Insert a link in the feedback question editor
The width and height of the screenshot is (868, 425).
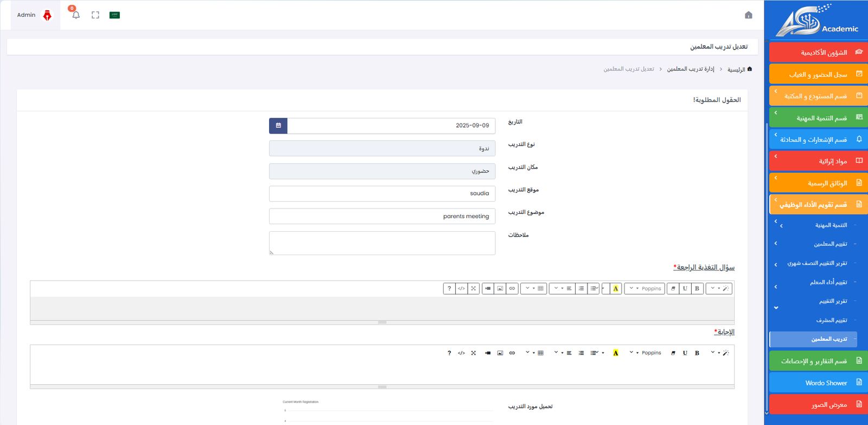[x=512, y=289]
